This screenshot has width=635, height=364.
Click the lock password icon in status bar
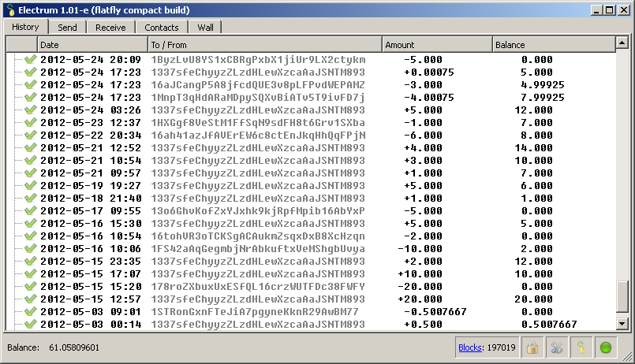click(x=532, y=347)
